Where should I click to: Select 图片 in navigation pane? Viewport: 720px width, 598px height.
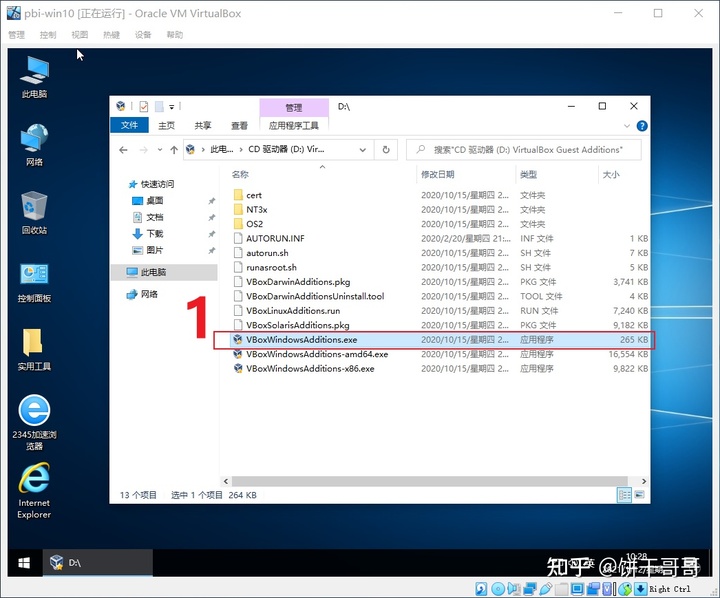pos(155,250)
